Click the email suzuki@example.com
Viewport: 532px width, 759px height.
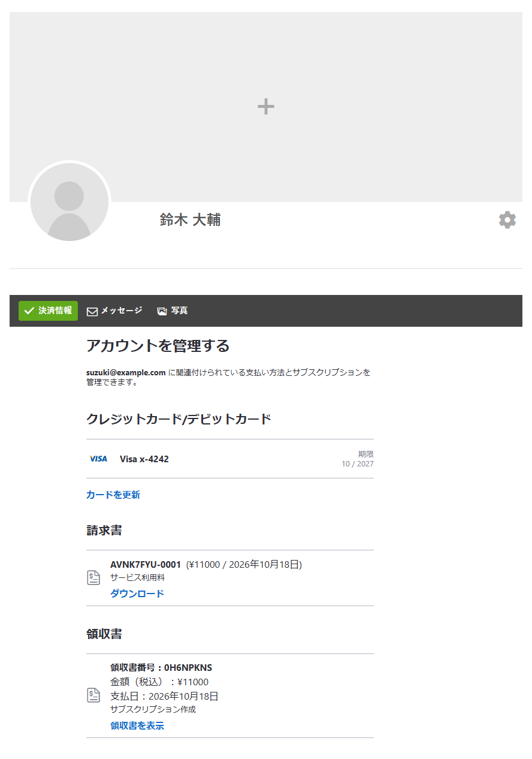point(126,372)
